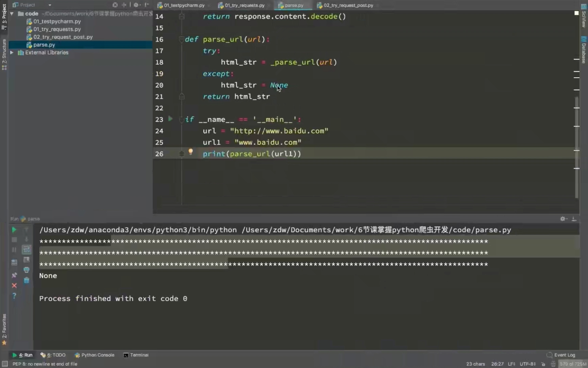Select the parse.py editor tab
The height and width of the screenshot is (368, 588).
pyautogui.click(x=293, y=5)
